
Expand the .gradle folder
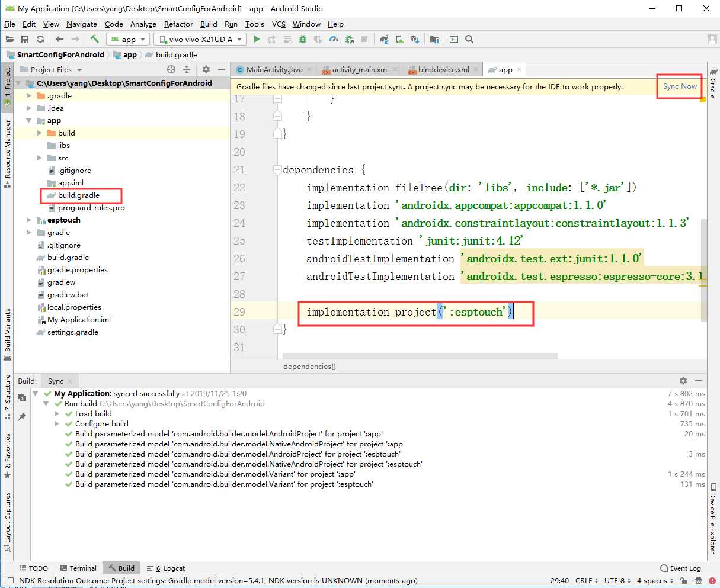tap(28, 95)
